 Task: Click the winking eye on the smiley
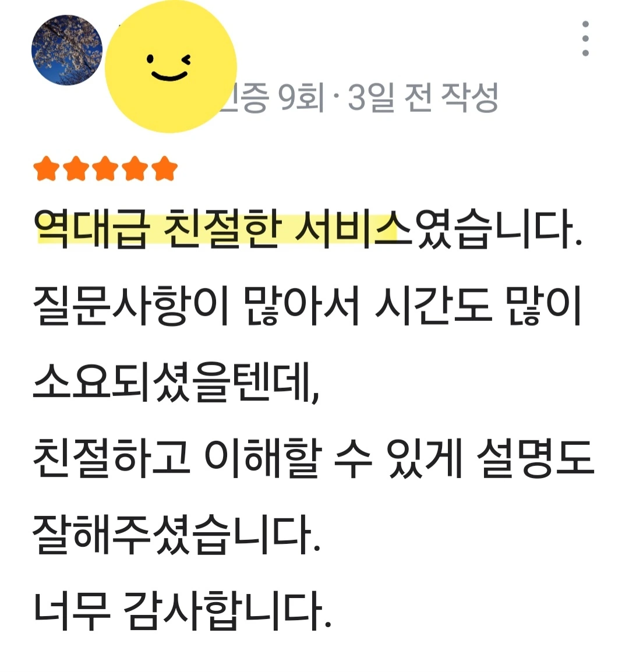pos(186,60)
